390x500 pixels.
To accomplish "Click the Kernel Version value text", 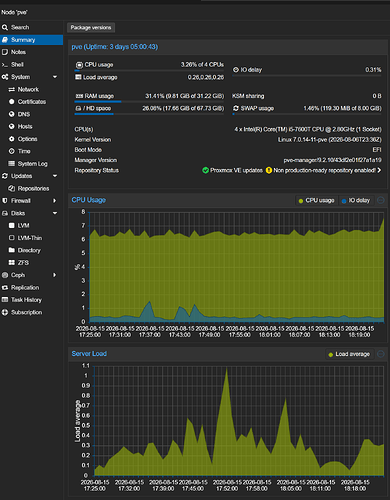I will 330,140.
